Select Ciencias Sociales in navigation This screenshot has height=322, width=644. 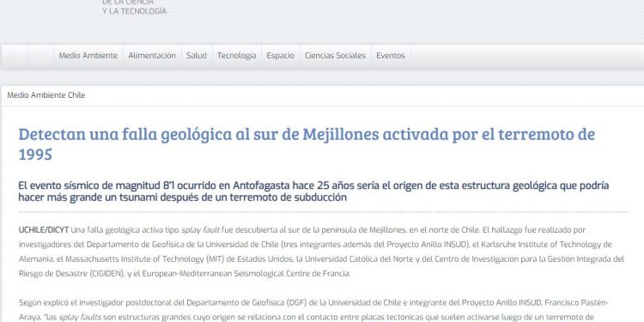tap(335, 56)
